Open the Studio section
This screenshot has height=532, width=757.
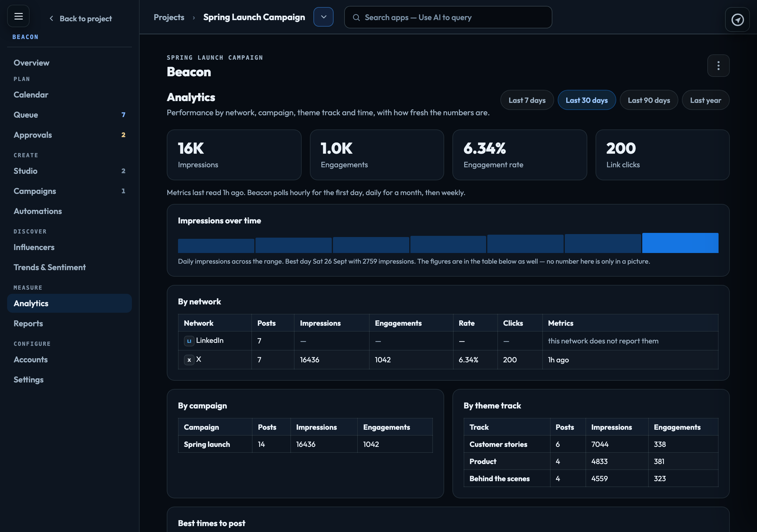(69, 171)
